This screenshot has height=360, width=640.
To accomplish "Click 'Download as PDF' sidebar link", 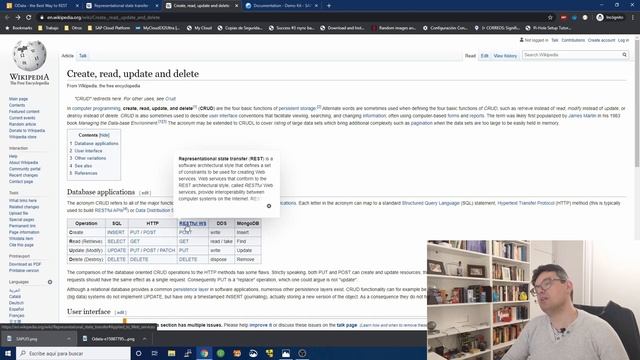I will (x=25, y=264).
